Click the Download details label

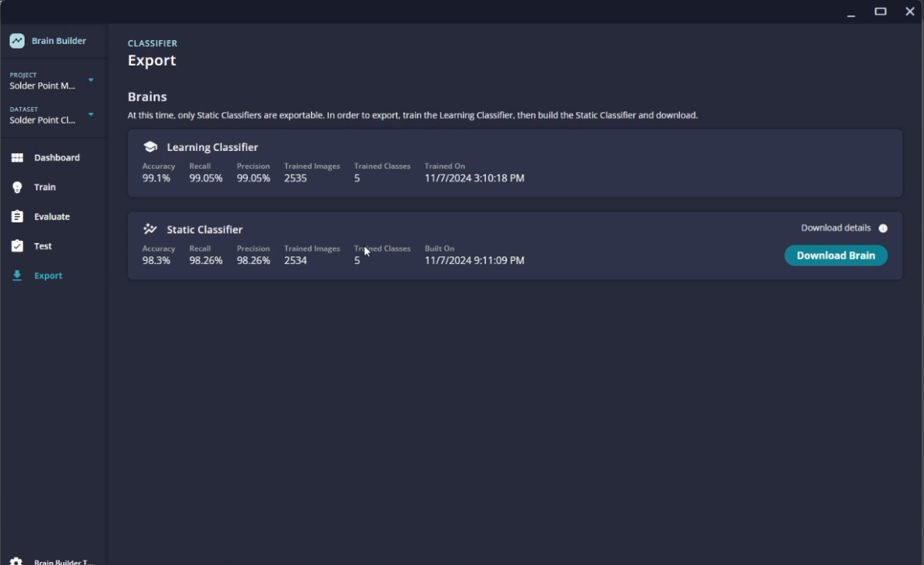pyautogui.click(x=835, y=228)
